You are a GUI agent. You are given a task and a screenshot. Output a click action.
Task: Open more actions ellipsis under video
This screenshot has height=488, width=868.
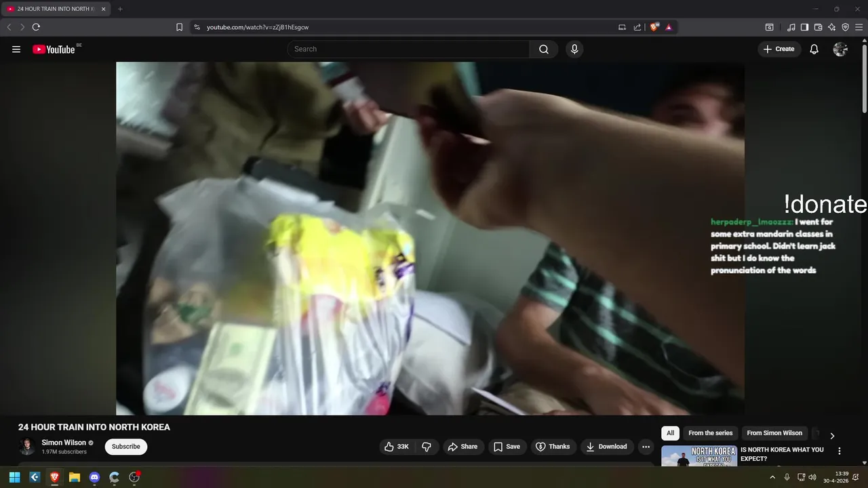(646, 447)
